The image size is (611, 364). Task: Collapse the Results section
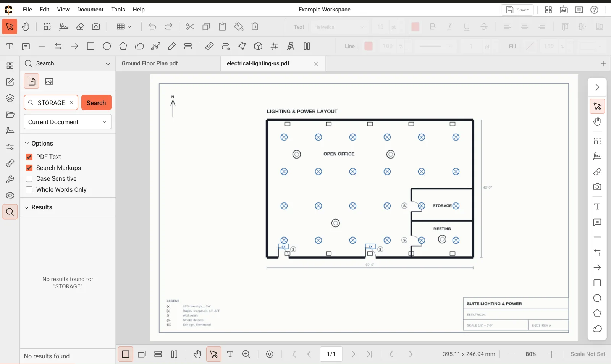click(27, 207)
